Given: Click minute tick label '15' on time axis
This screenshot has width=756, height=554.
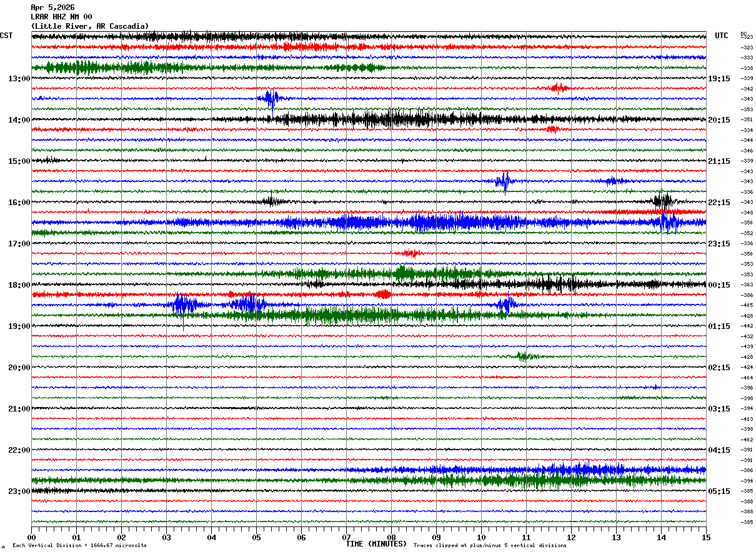Looking at the screenshot, I should [x=706, y=537].
